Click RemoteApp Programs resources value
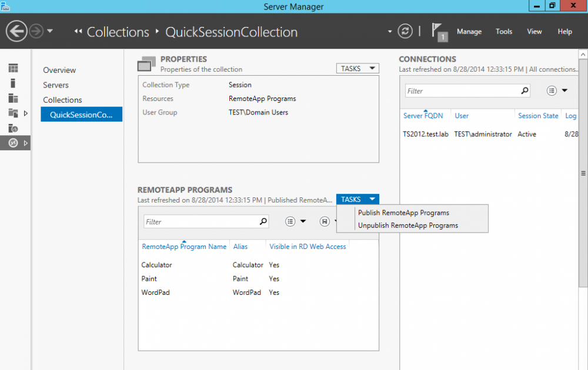 coord(262,99)
